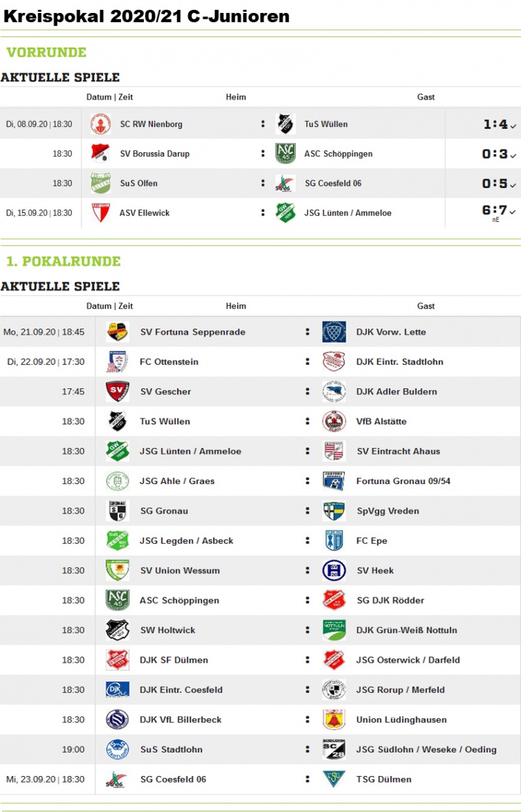Click the ASC Schöppingen crest in Vorrunde

tap(285, 154)
